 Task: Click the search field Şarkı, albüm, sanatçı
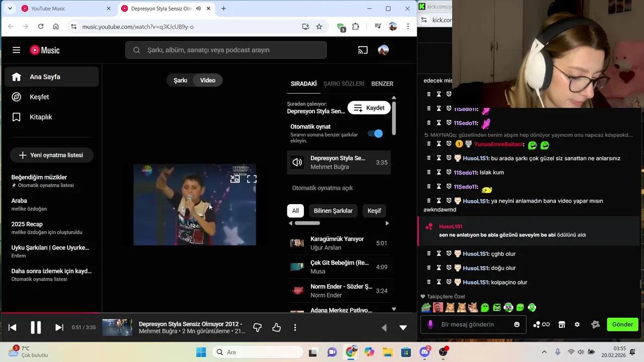pos(226,50)
